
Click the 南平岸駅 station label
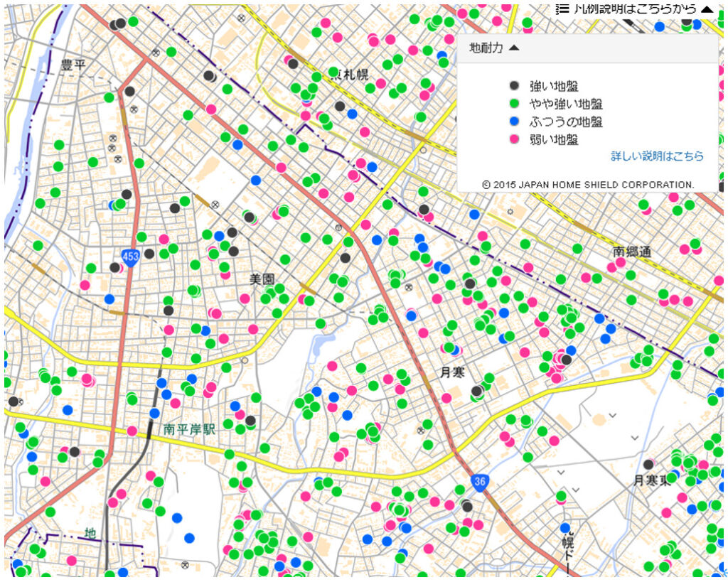pos(189,429)
